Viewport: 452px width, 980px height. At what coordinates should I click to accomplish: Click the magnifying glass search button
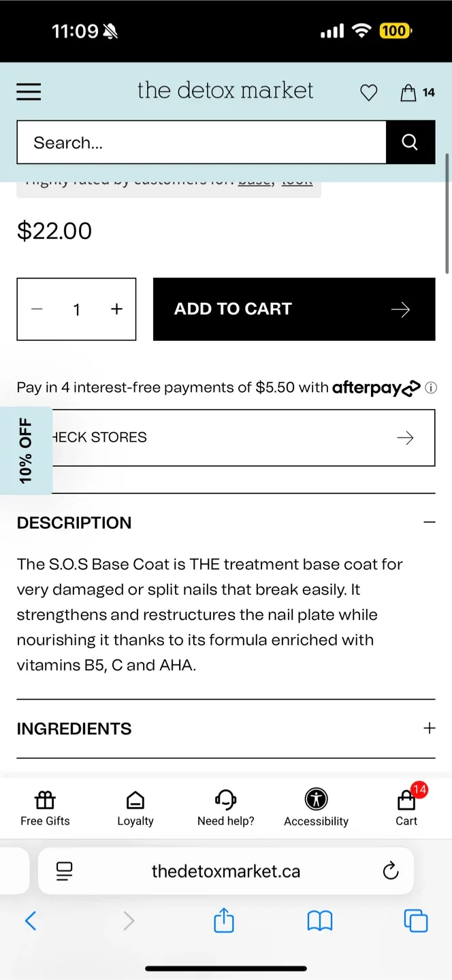coord(410,142)
